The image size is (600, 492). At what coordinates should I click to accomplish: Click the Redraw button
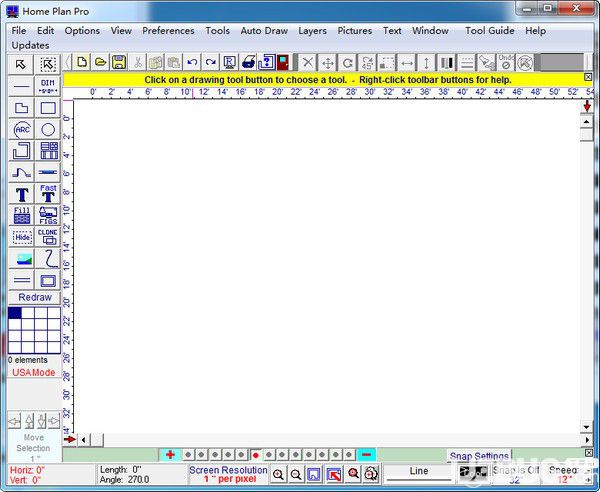click(34, 297)
